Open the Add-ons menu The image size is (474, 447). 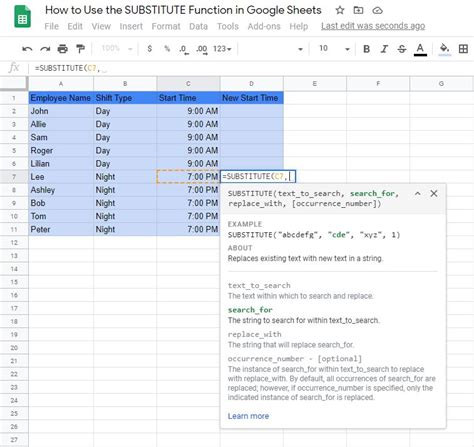tap(264, 26)
